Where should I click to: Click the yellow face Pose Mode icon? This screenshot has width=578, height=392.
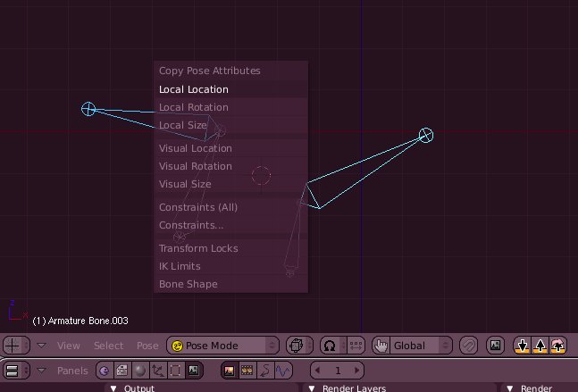click(177, 346)
